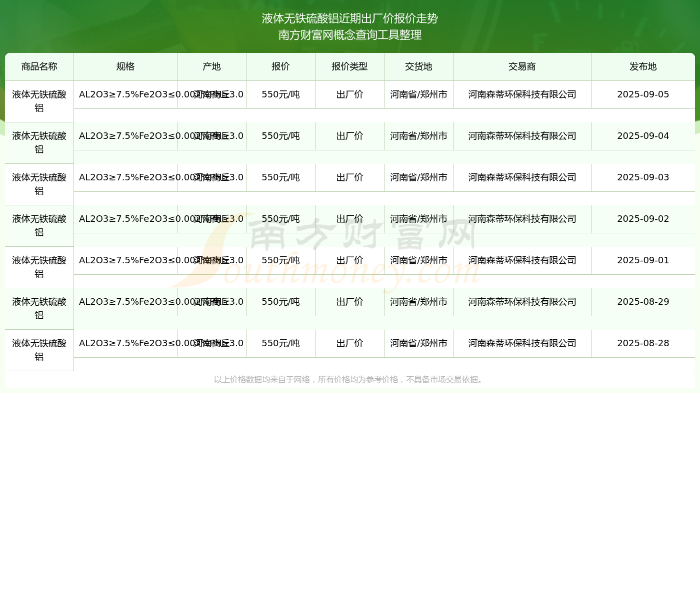
Task: Click 液体无铁硫酸铝 in the 2025-08-29 row
Action: (x=39, y=308)
